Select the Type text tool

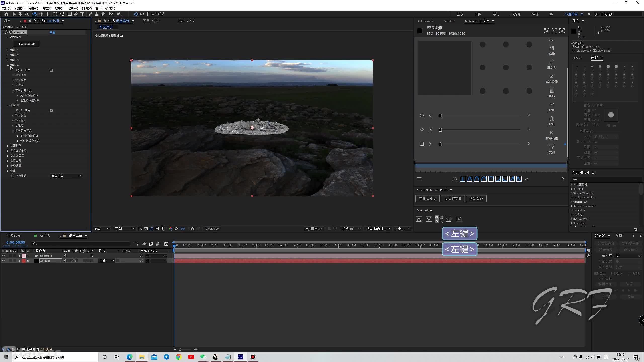[82, 14]
